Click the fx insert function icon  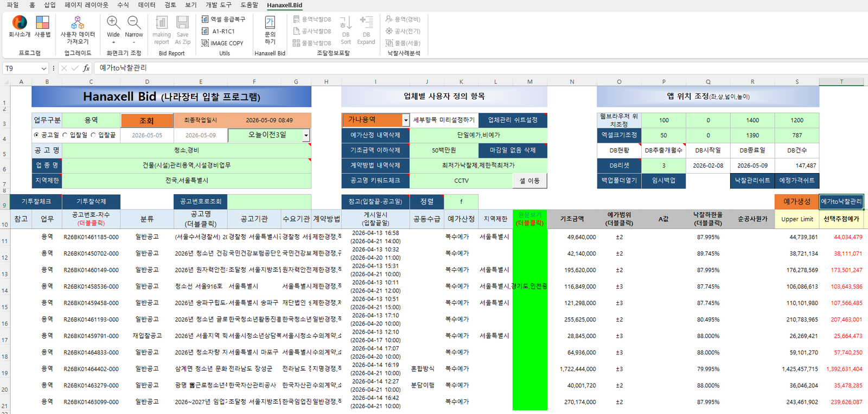[86, 68]
